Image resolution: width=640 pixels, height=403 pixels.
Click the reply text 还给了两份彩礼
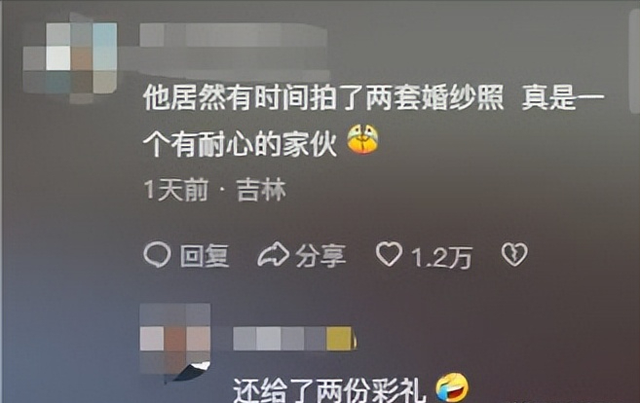point(330,391)
